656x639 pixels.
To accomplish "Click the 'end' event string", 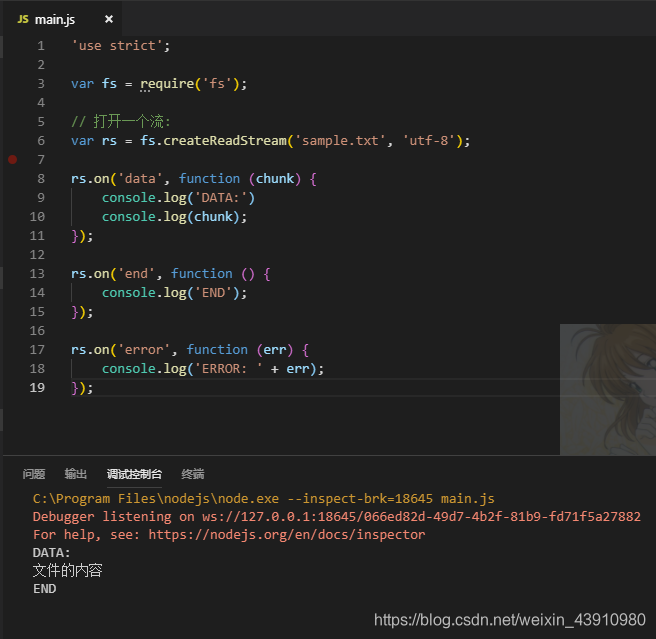I will [136, 274].
